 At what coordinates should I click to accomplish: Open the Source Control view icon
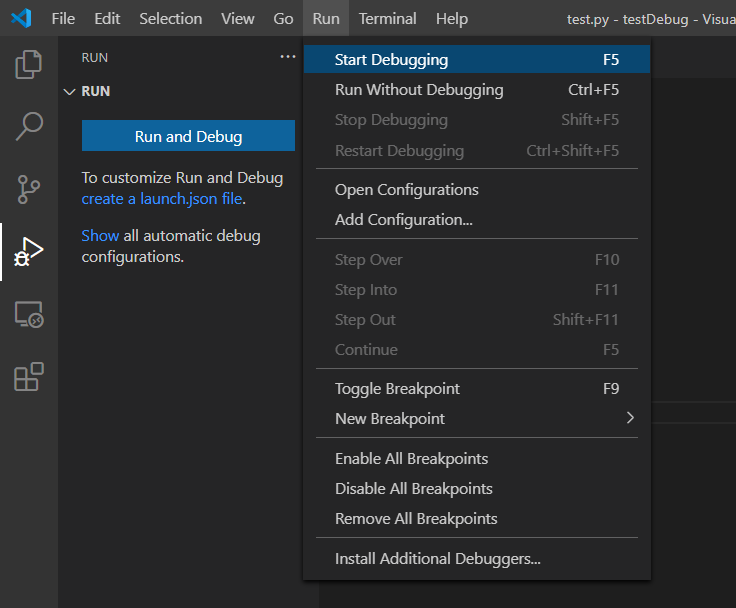pyautogui.click(x=28, y=188)
